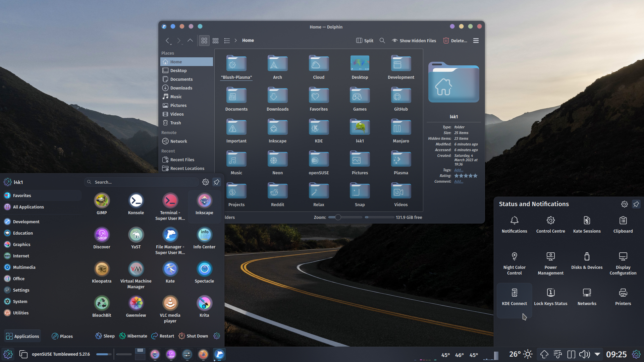Image resolution: width=644 pixels, height=362 pixels.
Task: Toggle Show Hidden Files in Dolphin
Action: coord(414,41)
